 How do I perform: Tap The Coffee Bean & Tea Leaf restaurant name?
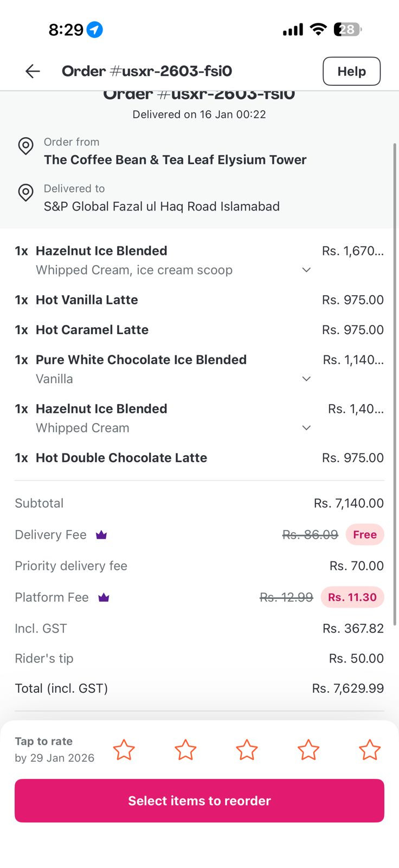[175, 159]
